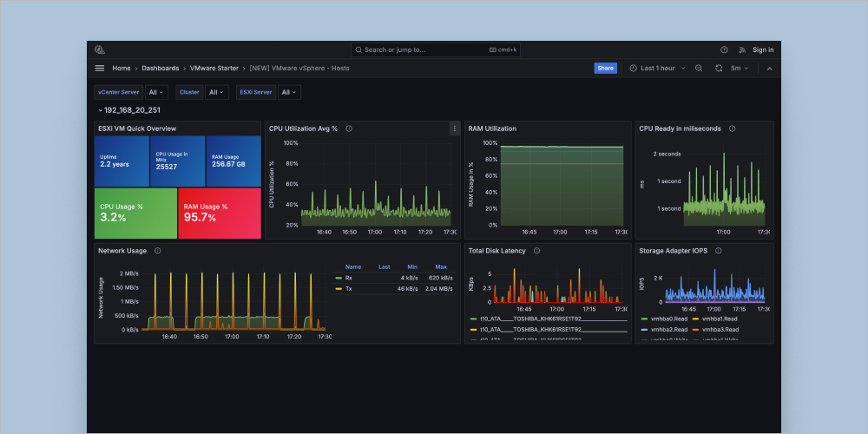Open the hamburger navigation menu
Screen dimensions: 868x434
coord(100,68)
